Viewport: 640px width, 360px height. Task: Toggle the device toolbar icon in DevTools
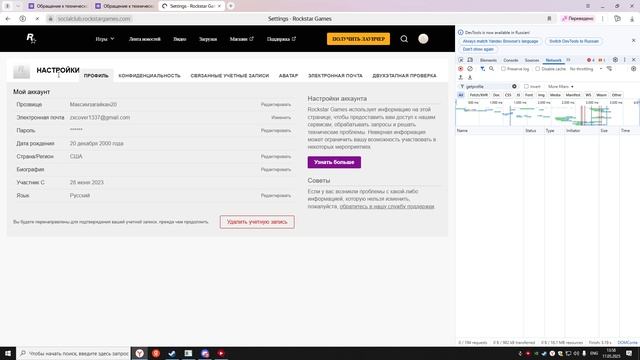(470, 60)
